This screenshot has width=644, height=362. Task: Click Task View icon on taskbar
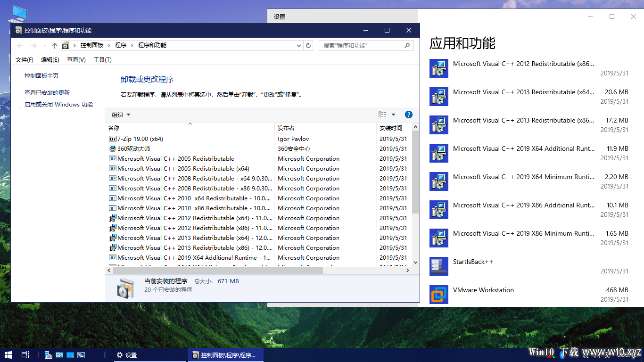point(25,355)
